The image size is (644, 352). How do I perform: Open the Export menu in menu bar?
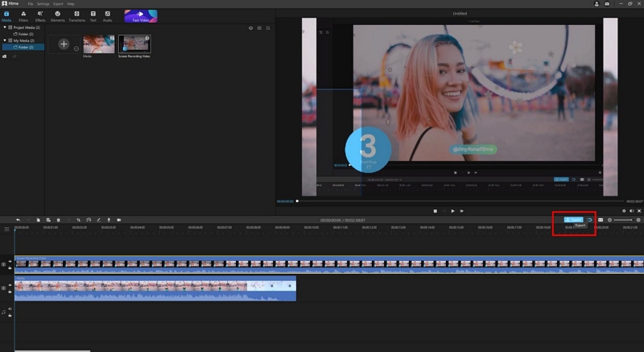click(58, 4)
